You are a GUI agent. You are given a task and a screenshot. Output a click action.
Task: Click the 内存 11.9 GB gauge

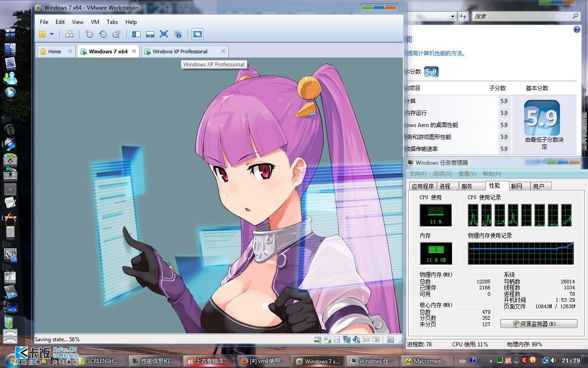tap(435, 254)
